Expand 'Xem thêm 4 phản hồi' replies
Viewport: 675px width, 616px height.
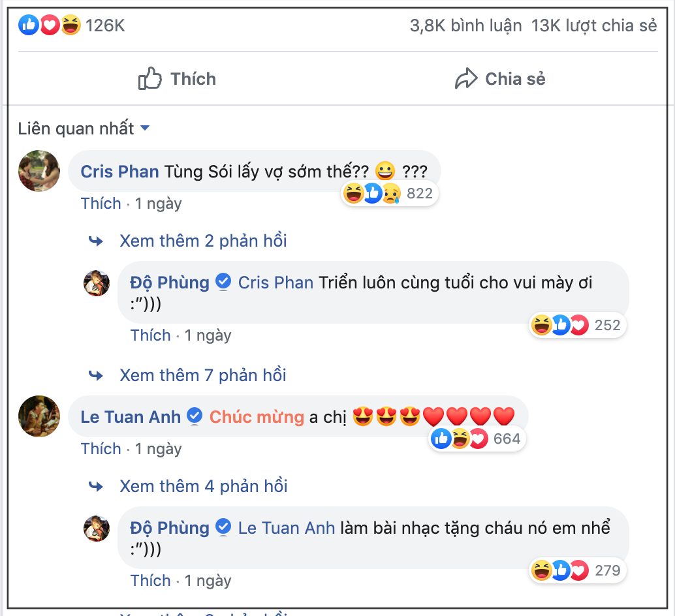[203, 486]
